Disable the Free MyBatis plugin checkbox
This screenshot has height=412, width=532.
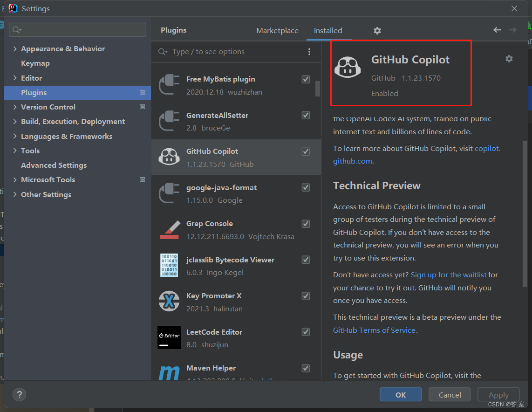[x=306, y=79]
